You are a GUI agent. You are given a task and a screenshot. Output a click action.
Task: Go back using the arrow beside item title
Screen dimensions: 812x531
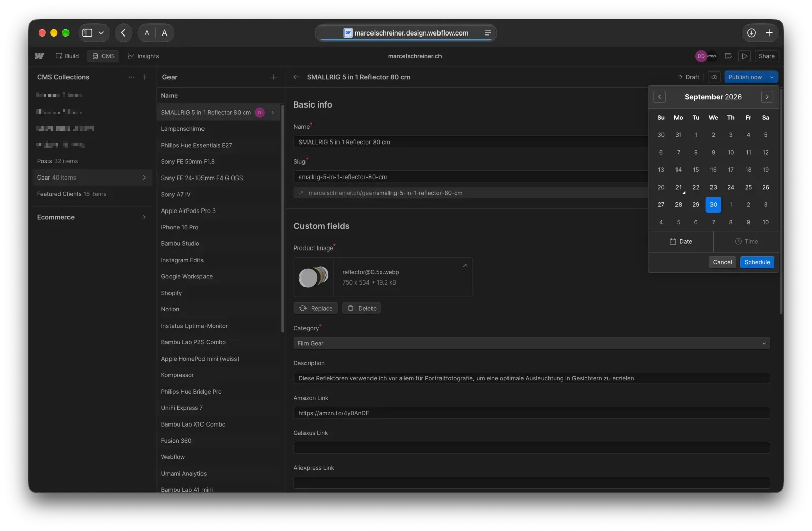click(x=296, y=77)
